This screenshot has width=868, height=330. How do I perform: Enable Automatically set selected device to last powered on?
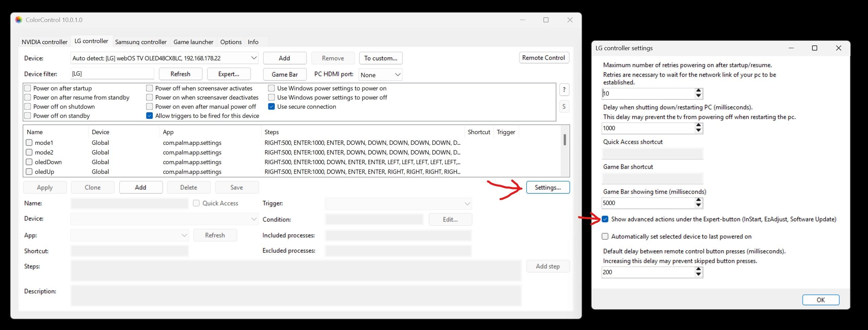pyautogui.click(x=605, y=236)
